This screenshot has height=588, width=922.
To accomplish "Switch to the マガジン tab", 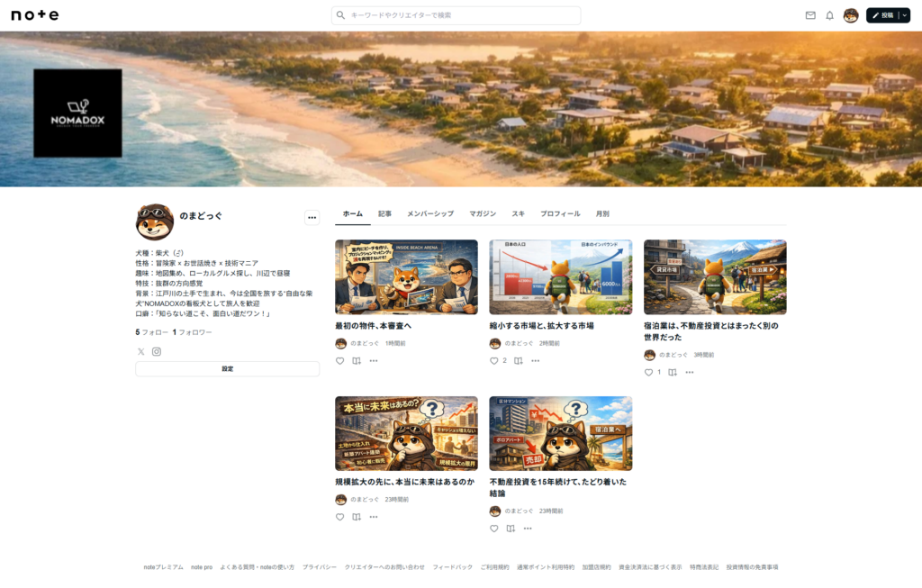I will (x=484, y=213).
